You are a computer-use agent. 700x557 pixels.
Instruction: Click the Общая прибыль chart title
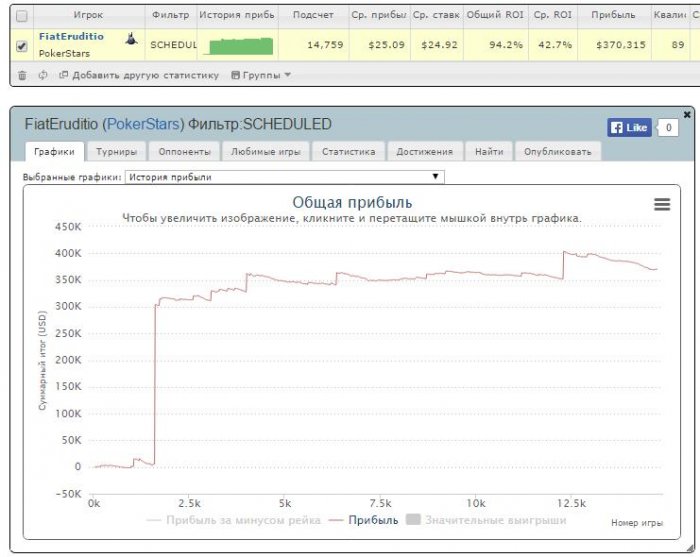(x=352, y=203)
